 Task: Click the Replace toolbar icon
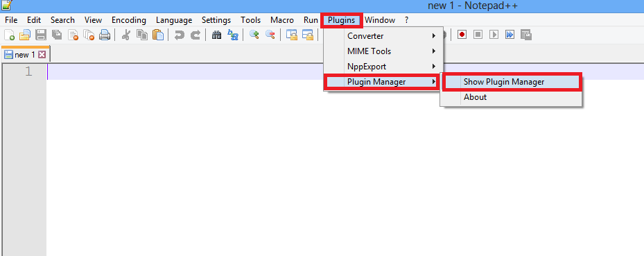[x=233, y=35]
